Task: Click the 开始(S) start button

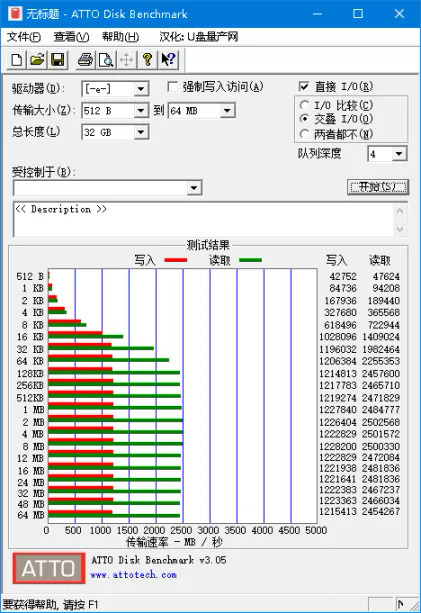Action: (x=378, y=187)
